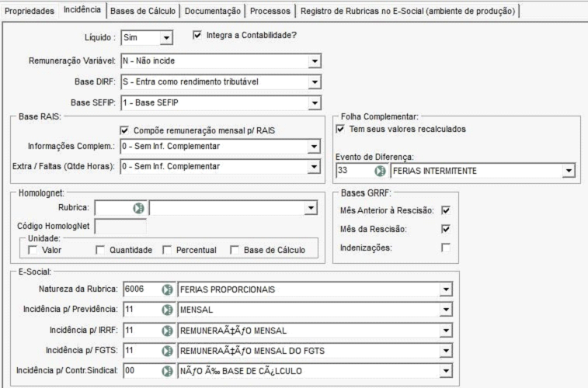Open Homolognet Rubrica description dropdown
Viewport: 588px width, 388px height.
(x=311, y=208)
